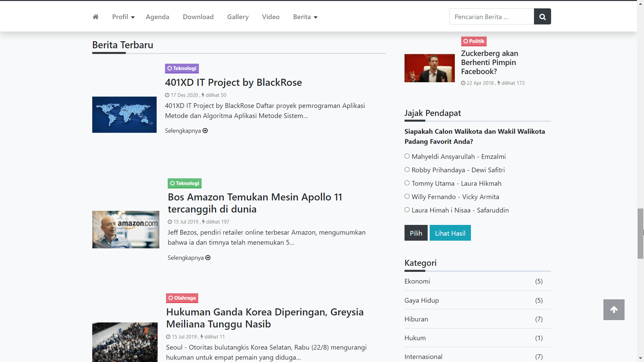Select the Tommy Utama - Laura Hikmah option
Screen dimensions: 644x362
[x=407, y=183]
